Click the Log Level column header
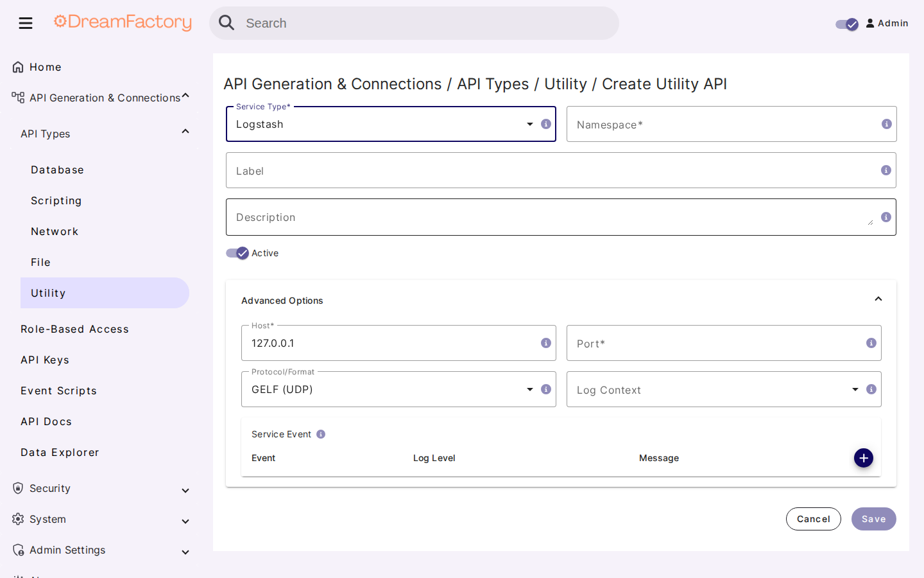 [434, 458]
